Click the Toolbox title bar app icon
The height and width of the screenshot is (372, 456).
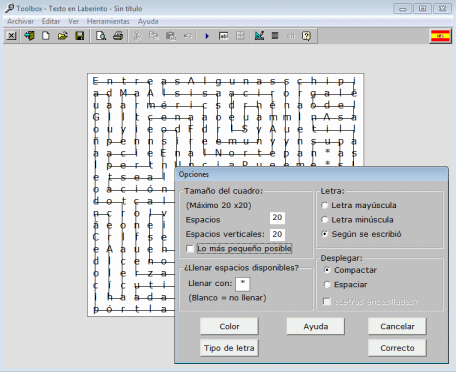point(10,8)
